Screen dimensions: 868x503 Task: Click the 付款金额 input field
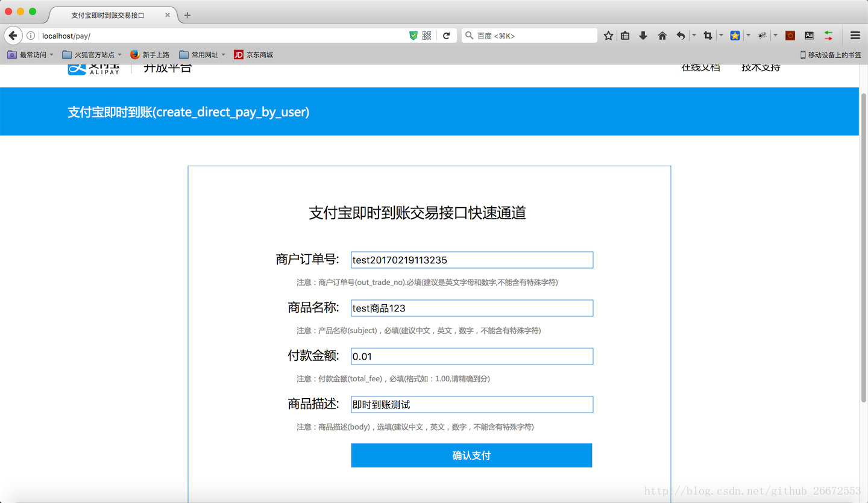pos(472,357)
